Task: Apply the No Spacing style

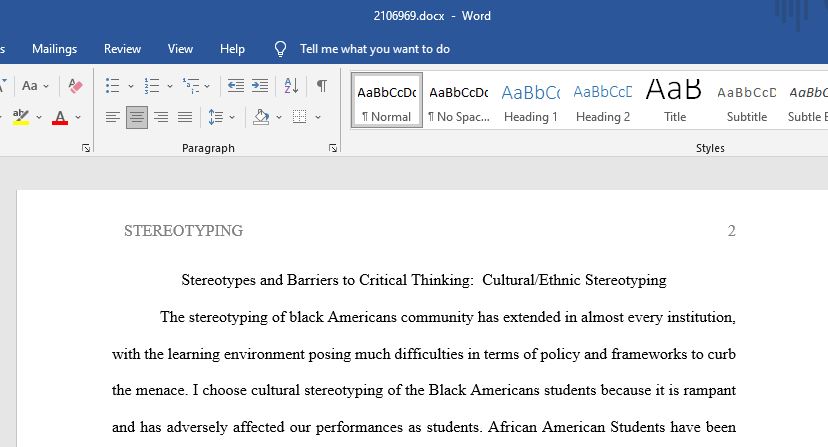Action: (458, 100)
